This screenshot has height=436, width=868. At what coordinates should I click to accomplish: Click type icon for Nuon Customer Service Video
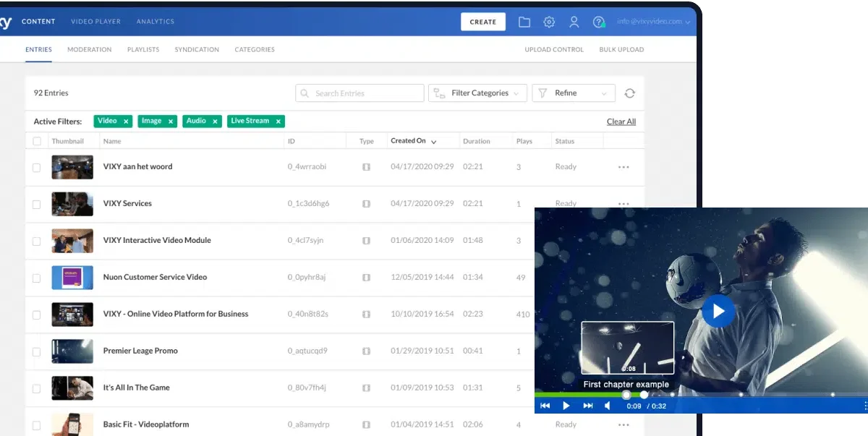366,278
